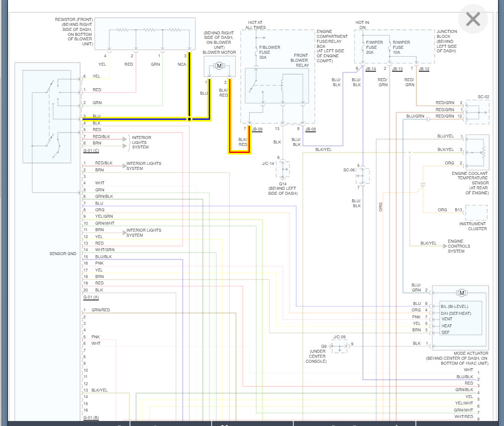Click the F/BLOWER FUSE 30A label

[269, 52]
